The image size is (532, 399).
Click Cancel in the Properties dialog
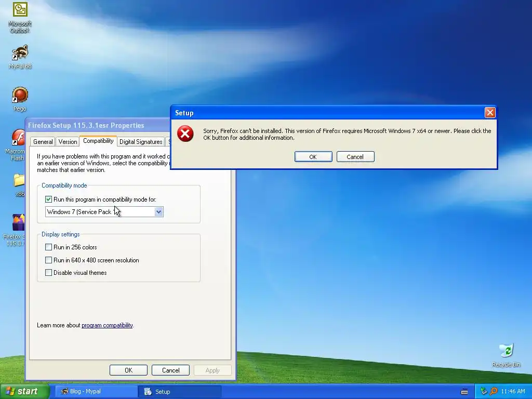pyautogui.click(x=170, y=370)
